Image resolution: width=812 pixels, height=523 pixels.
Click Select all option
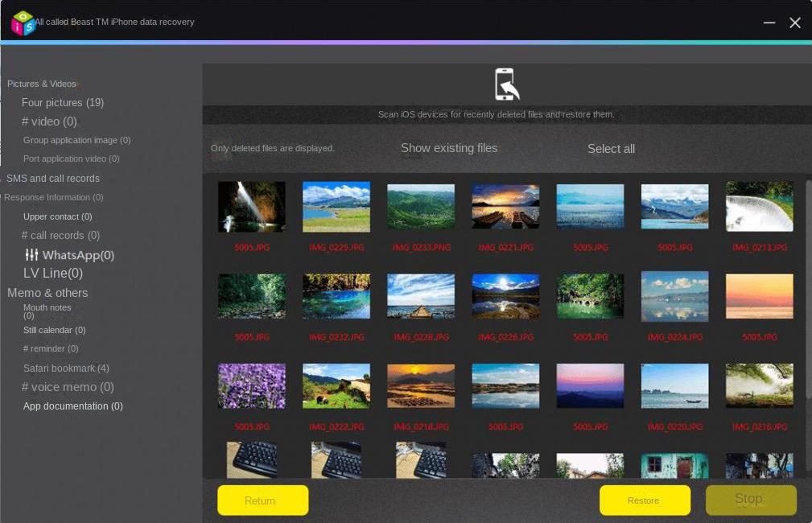pyautogui.click(x=611, y=149)
